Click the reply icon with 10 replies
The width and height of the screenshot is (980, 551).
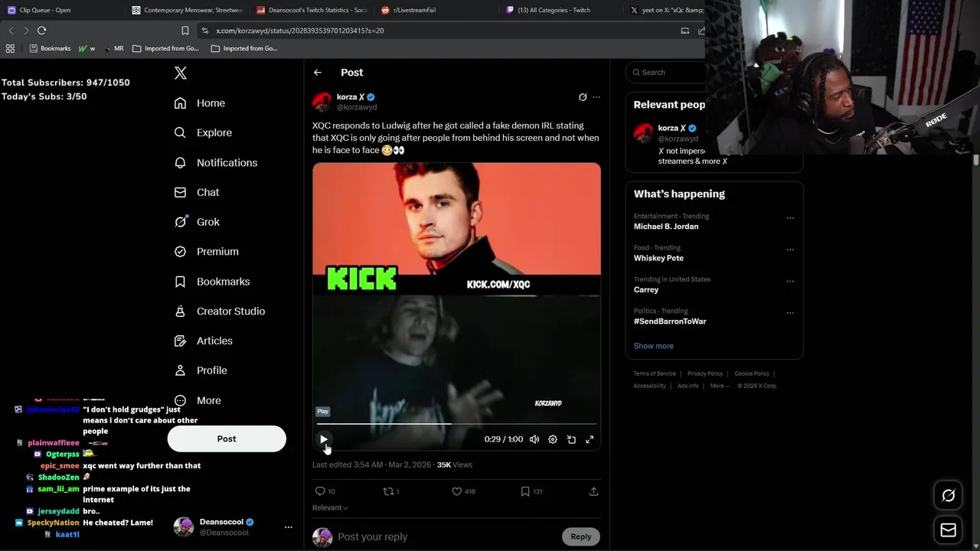coord(325,491)
